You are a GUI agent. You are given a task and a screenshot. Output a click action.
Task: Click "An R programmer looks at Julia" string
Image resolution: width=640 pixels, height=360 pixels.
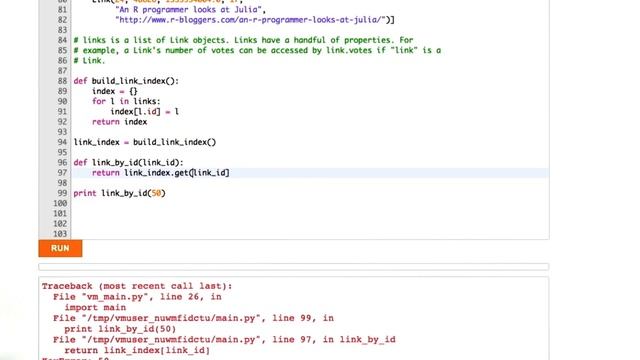click(190, 9)
